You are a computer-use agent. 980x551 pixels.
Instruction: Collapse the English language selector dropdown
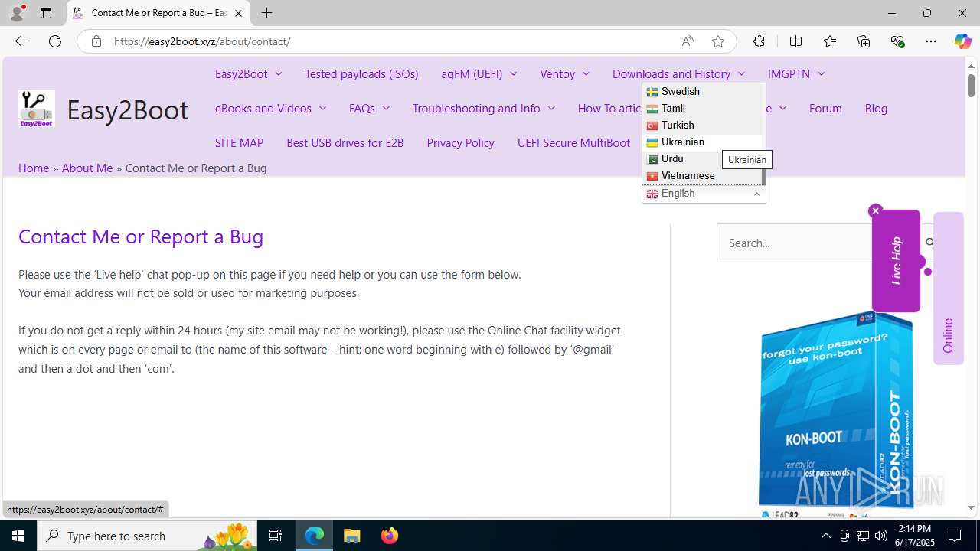click(x=704, y=194)
